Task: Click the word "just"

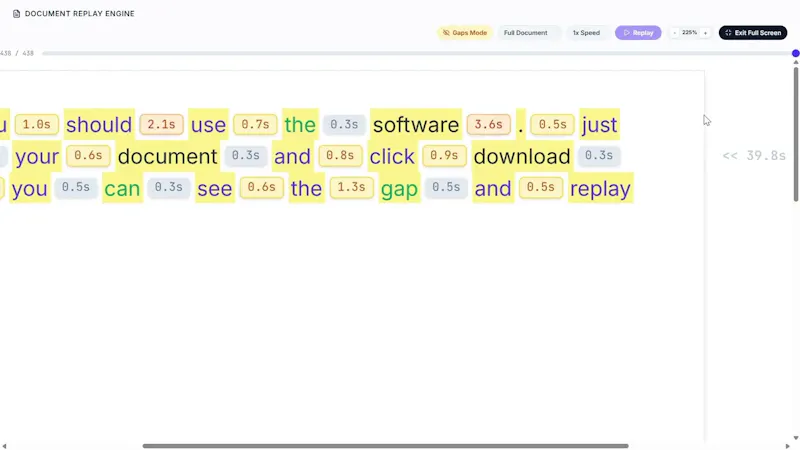Action: point(599,124)
